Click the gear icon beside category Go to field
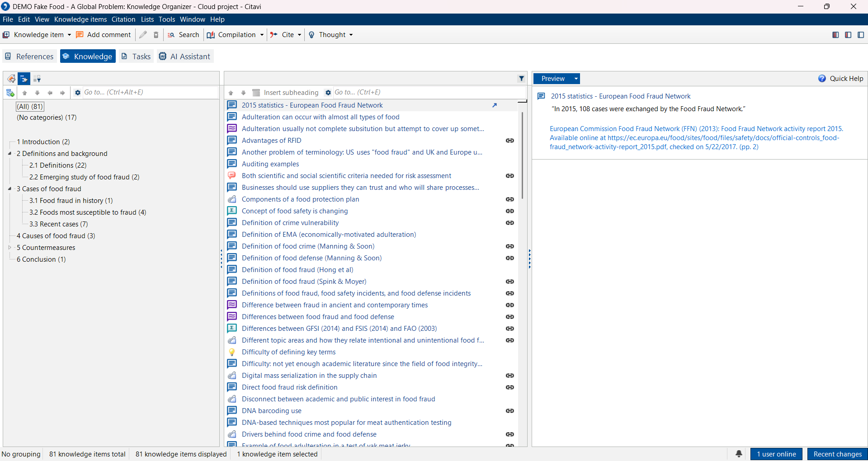 tap(78, 93)
